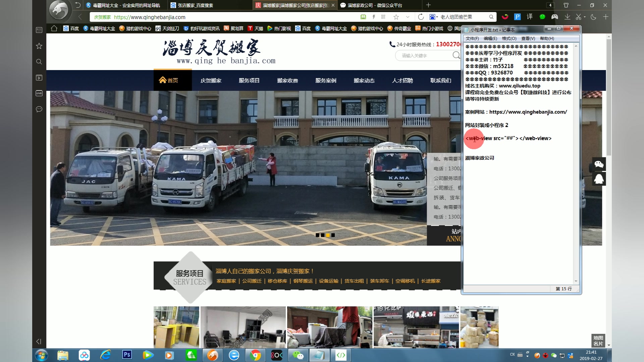Click the browser extensions icon
The image size is (644, 362).
[606, 17]
